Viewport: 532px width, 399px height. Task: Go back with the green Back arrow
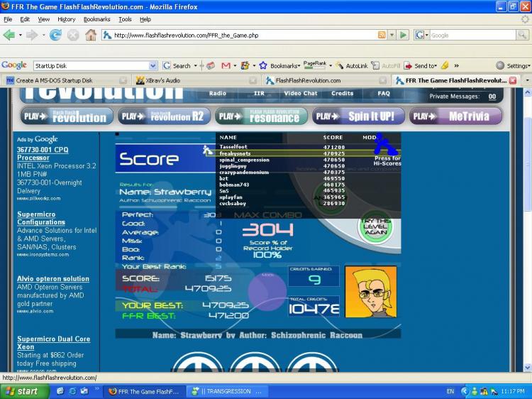click(x=9, y=35)
